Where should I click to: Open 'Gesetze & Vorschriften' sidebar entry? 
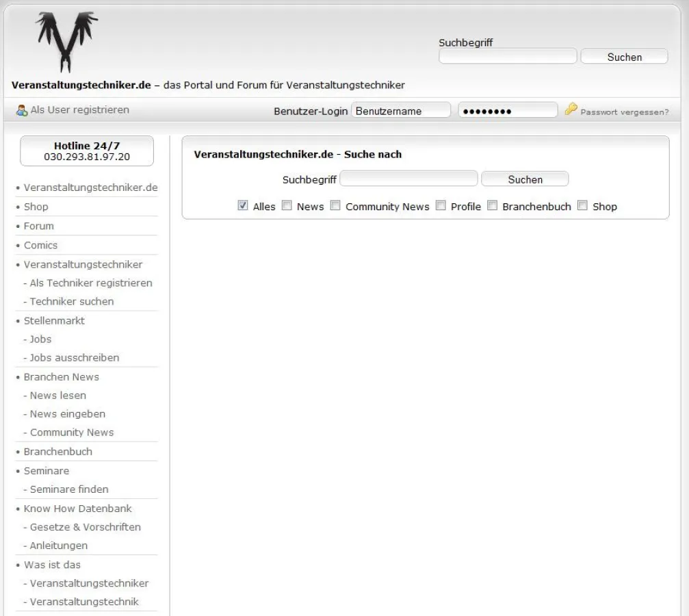[85, 527]
